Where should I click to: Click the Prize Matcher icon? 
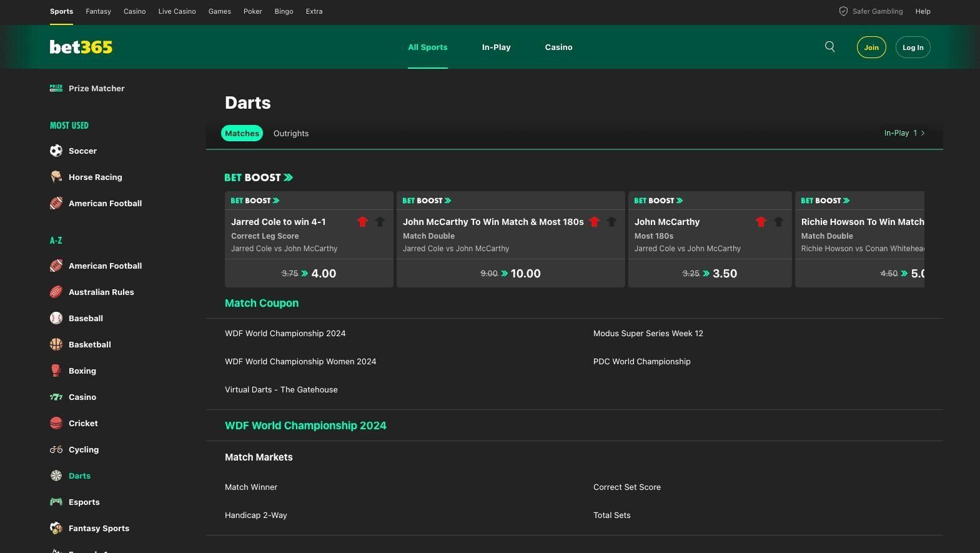point(56,88)
